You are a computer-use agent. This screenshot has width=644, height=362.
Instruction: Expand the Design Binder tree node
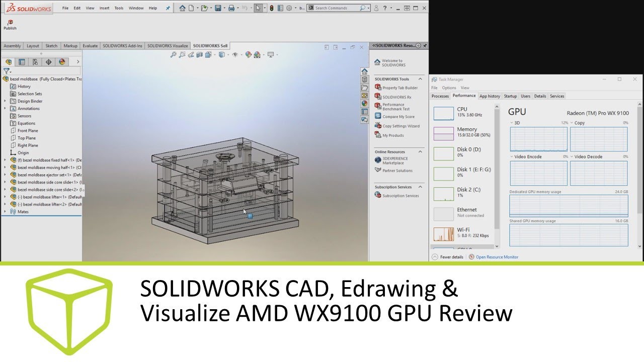tap(5, 101)
